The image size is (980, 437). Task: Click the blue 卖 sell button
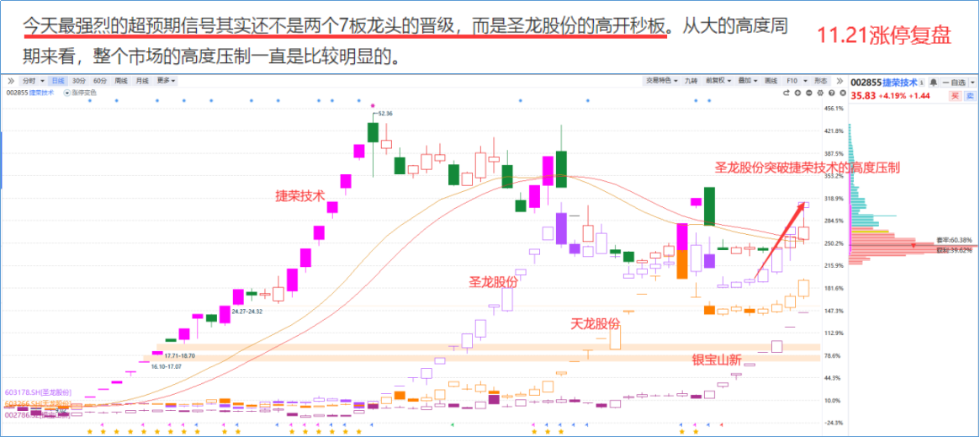pyautogui.click(x=970, y=96)
